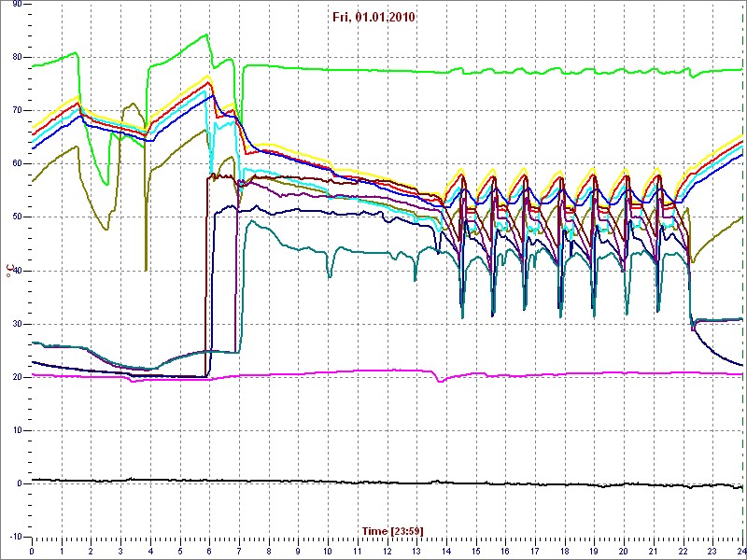Select the 80 label on the temperature axis
The image size is (747, 560).
coord(16,57)
